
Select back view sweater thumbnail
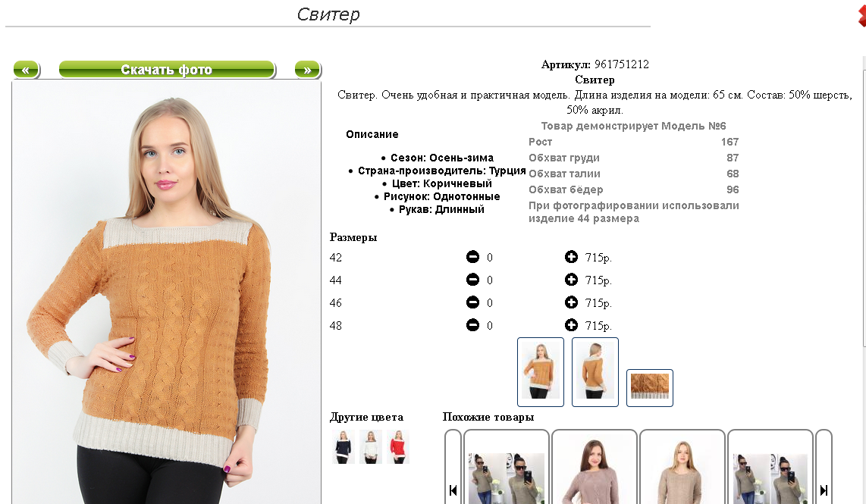tap(595, 372)
